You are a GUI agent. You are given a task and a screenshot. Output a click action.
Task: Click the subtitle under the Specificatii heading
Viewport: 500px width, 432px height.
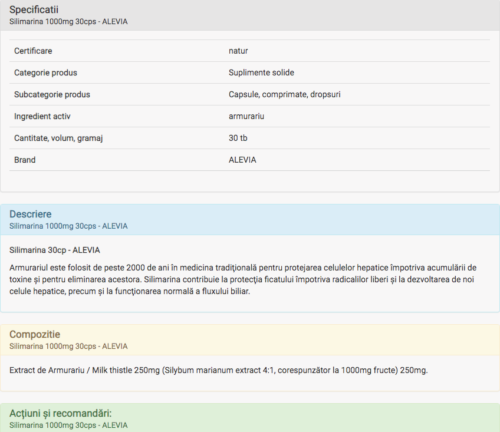click(x=68, y=22)
